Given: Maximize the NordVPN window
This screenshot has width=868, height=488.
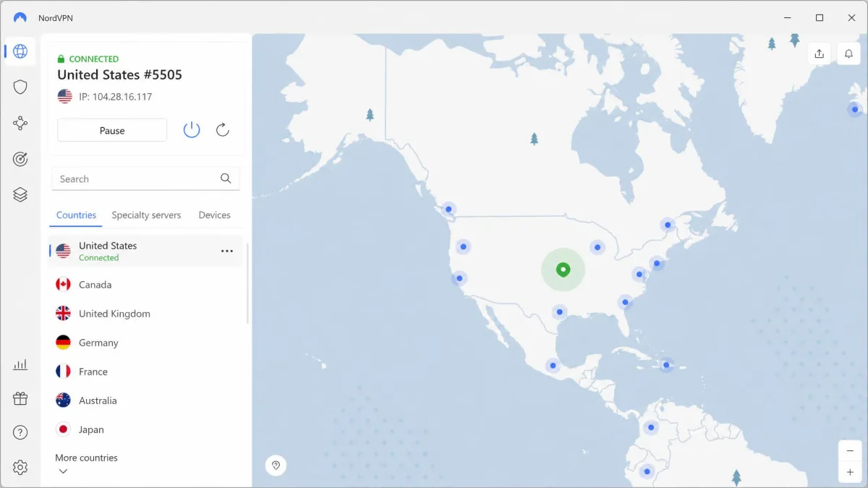Looking at the screenshot, I should [820, 17].
